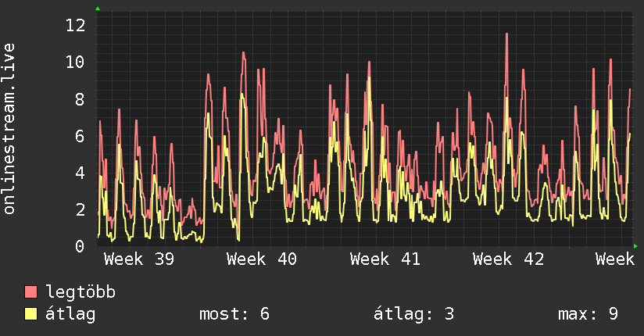Click the y-axis label '12'
Viewport: 644px width, 336px height.
click(x=75, y=26)
